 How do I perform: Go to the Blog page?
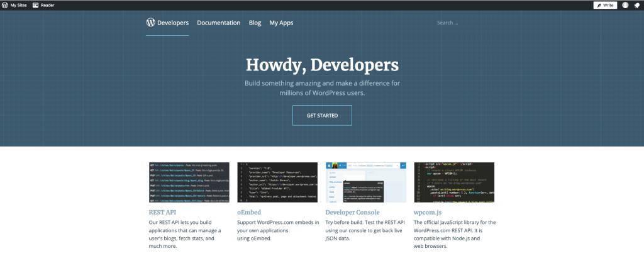click(255, 23)
